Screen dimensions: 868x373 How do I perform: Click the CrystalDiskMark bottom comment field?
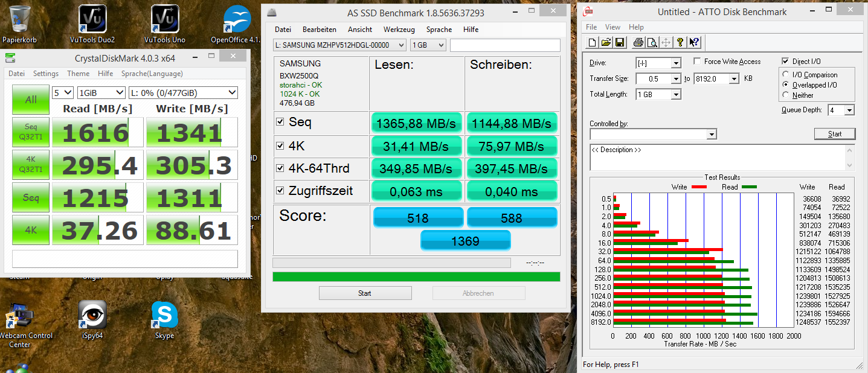tap(124, 258)
